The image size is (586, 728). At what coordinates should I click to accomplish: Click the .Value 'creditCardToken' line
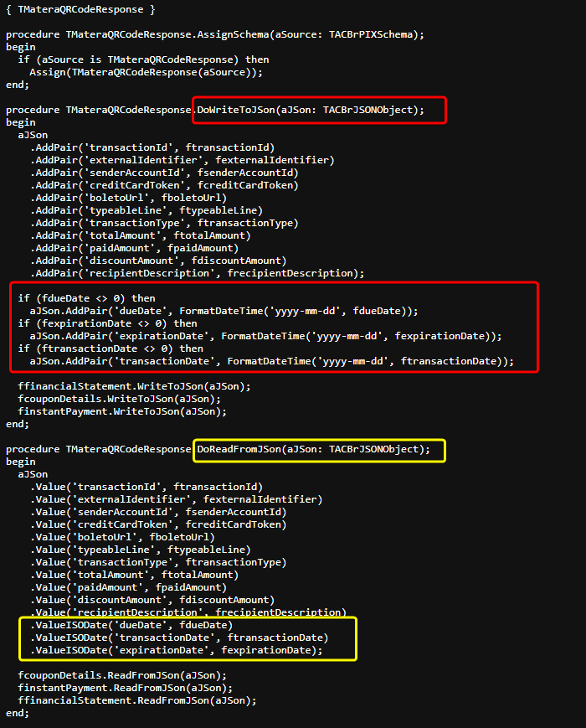[x=159, y=524]
